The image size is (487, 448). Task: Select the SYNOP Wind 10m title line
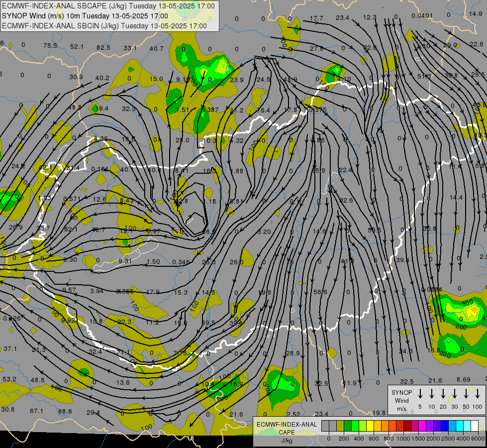click(85, 16)
